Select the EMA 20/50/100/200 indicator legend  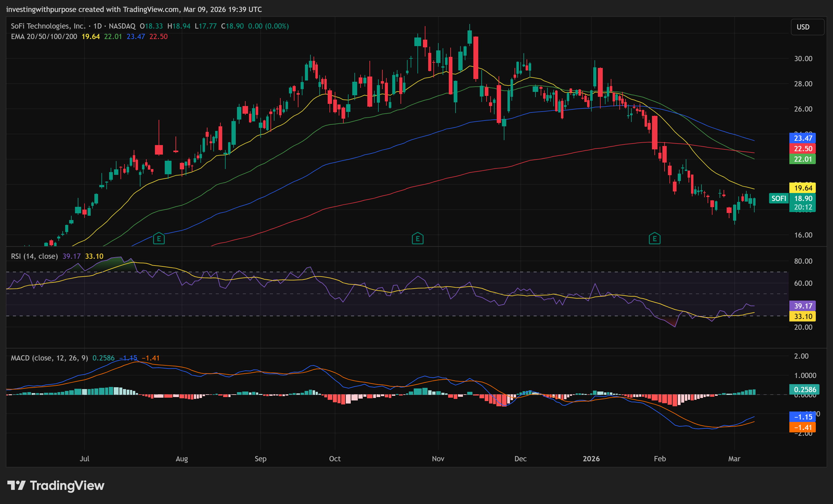tap(44, 37)
